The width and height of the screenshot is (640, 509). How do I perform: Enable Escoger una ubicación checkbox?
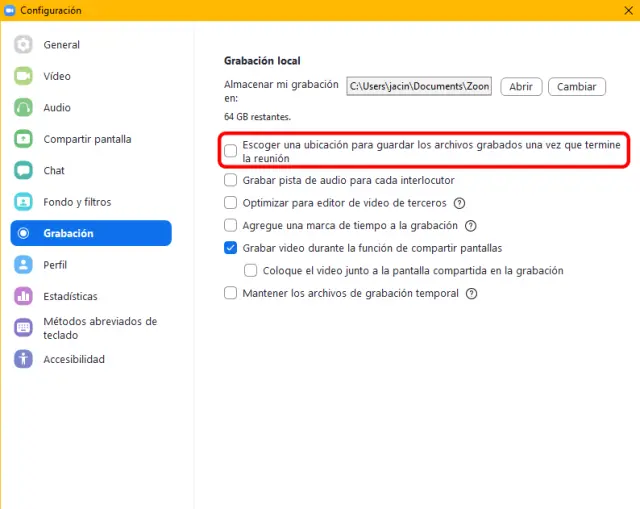tap(232, 151)
